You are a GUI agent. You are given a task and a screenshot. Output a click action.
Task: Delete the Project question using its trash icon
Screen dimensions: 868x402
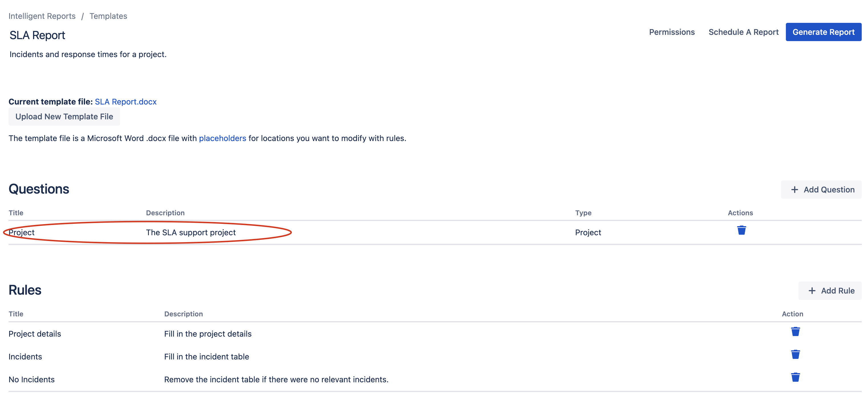click(741, 231)
